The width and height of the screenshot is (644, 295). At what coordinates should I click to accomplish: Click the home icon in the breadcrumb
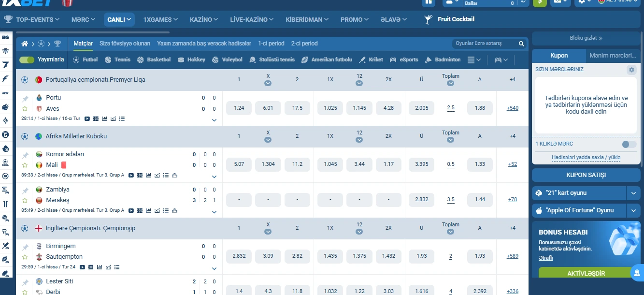point(25,44)
